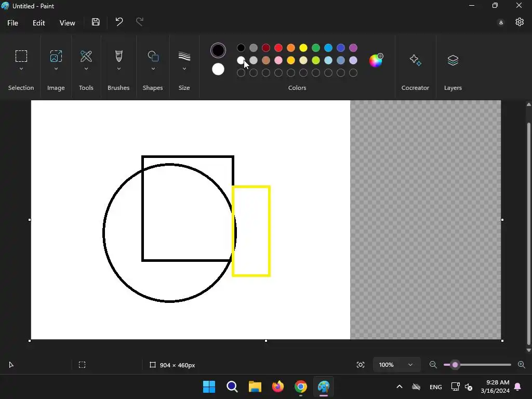The image size is (532, 399).
Task: Open Windows Start menu
Action: coord(209,387)
